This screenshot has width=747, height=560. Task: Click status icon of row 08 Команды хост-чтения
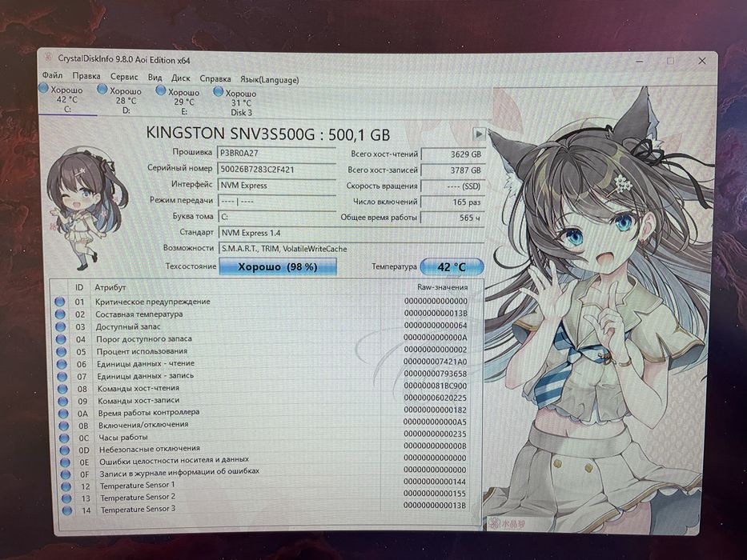[63, 389]
